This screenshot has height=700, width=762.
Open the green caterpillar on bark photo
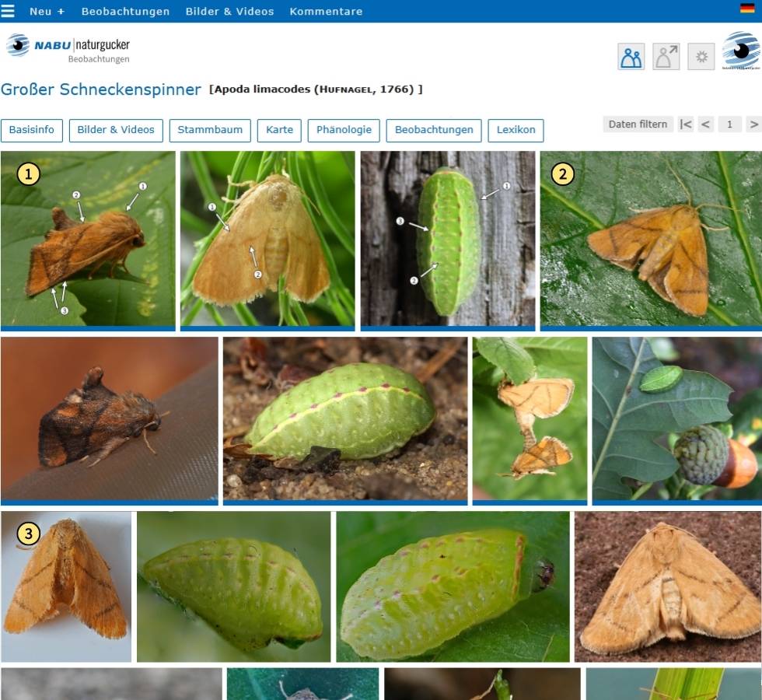448,239
